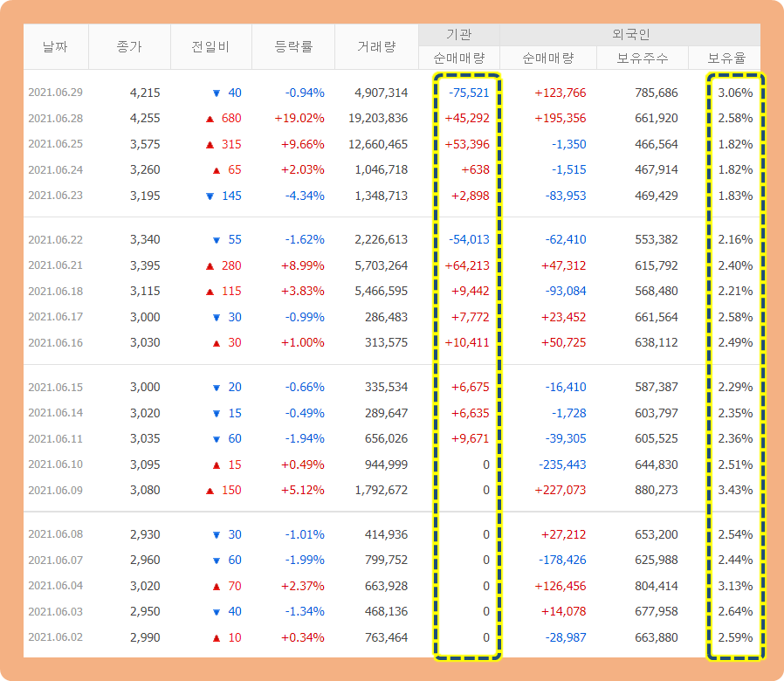Select the date 2021.06.02
784x681 pixels.
pyautogui.click(x=56, y=637)
